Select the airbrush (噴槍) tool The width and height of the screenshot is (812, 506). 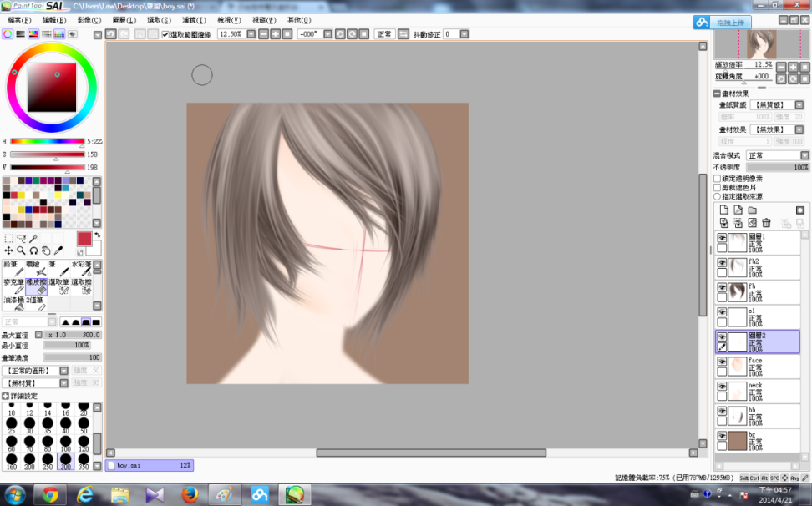pyautogui.click(x=36, y=268)
